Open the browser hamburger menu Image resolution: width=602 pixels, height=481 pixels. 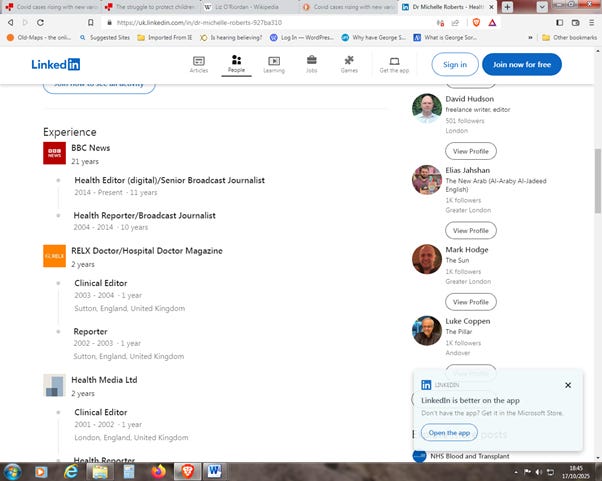coord(592,23)
